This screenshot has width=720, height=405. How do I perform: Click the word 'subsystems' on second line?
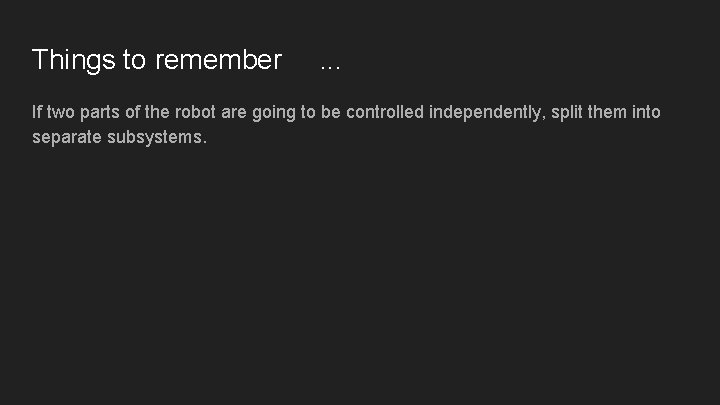tap(154, 138)
